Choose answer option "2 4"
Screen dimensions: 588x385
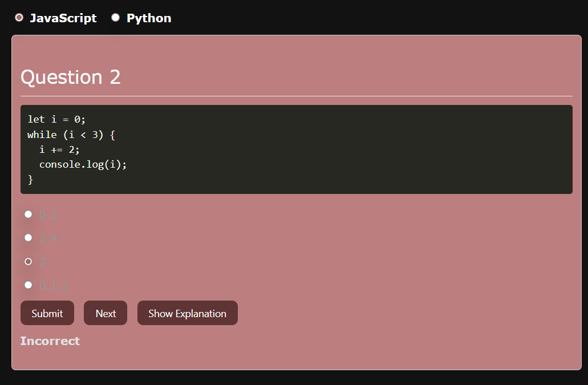click(x=29, y=238)
